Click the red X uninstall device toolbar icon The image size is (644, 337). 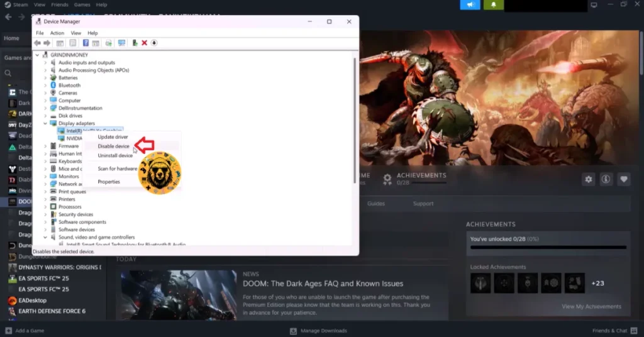[x=144, y=43]
